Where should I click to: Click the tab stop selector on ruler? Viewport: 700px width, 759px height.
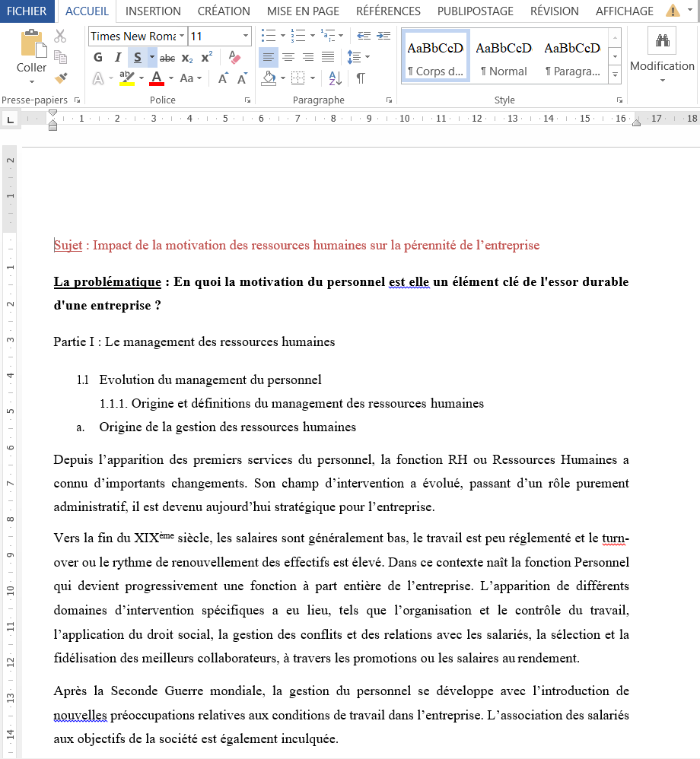[x=10, y=119]
